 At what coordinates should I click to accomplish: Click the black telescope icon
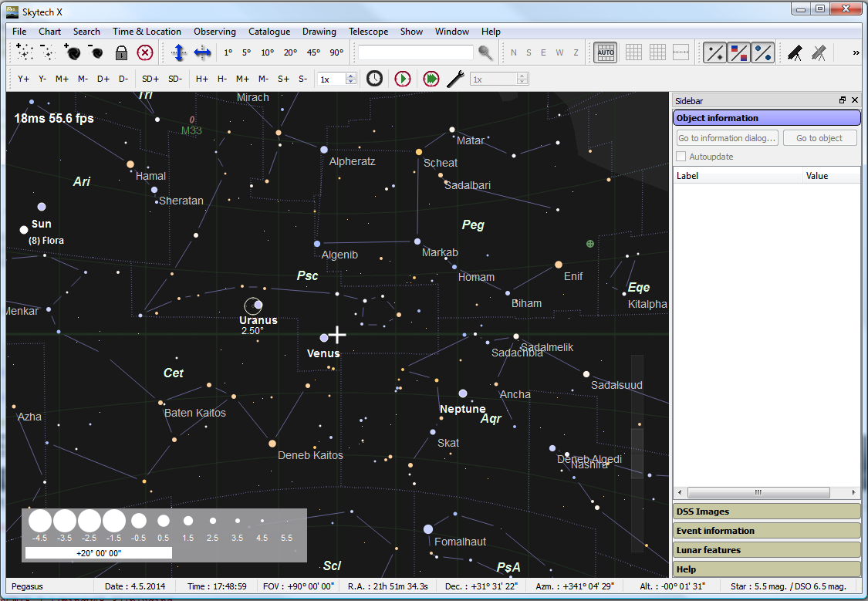[x=795, y=52]
